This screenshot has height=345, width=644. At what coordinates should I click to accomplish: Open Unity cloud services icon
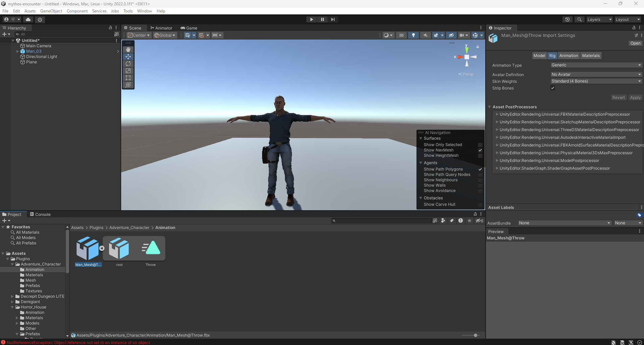(28, 19)
